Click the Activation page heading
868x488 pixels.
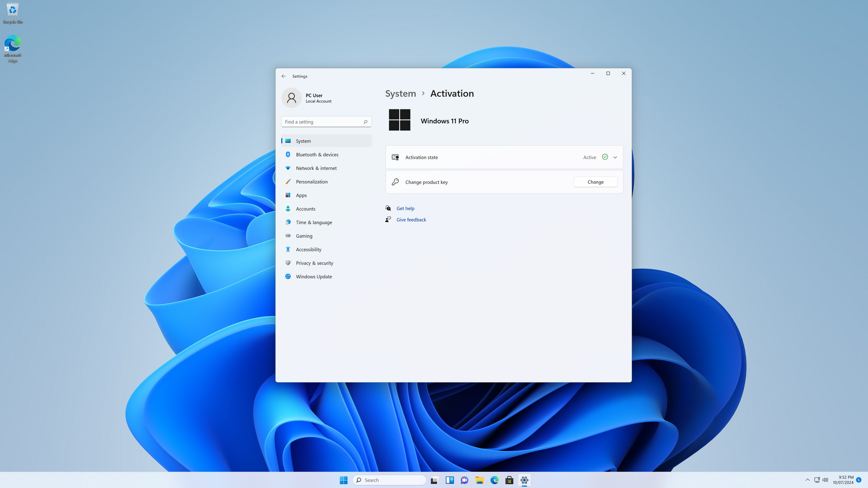pos(452,94)
